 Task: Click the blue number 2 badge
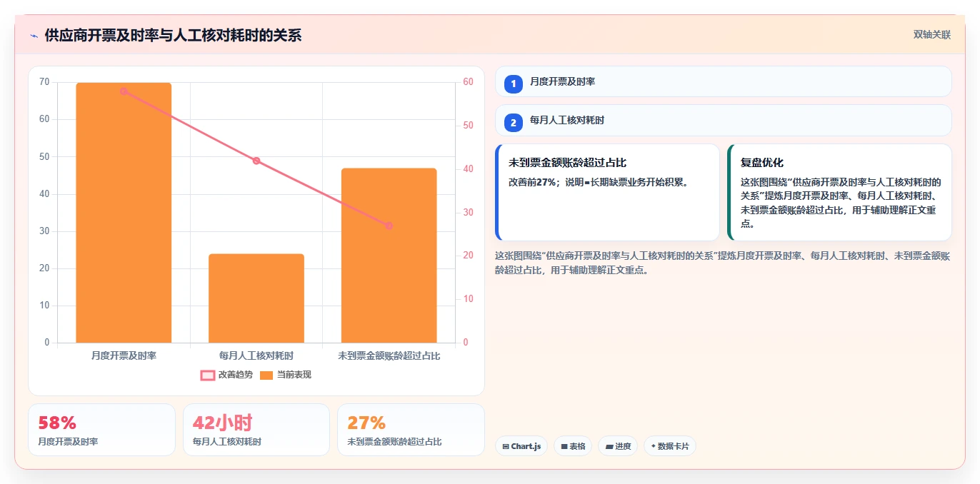coord(513,123)
